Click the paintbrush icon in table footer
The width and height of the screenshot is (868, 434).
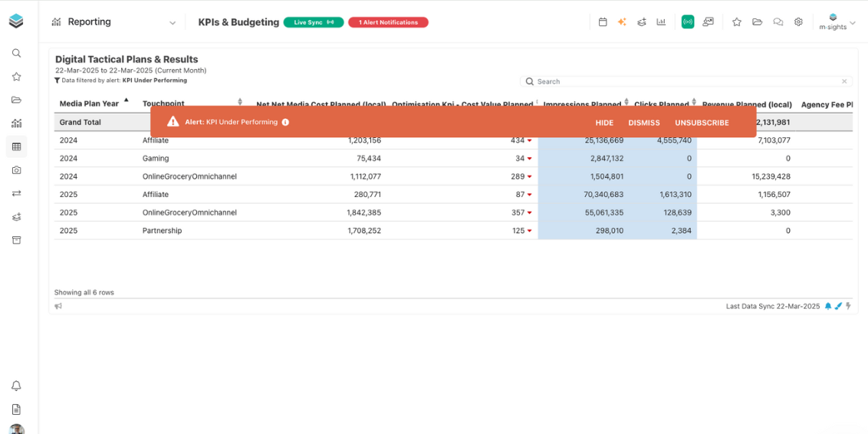click(x=838, y=306)
